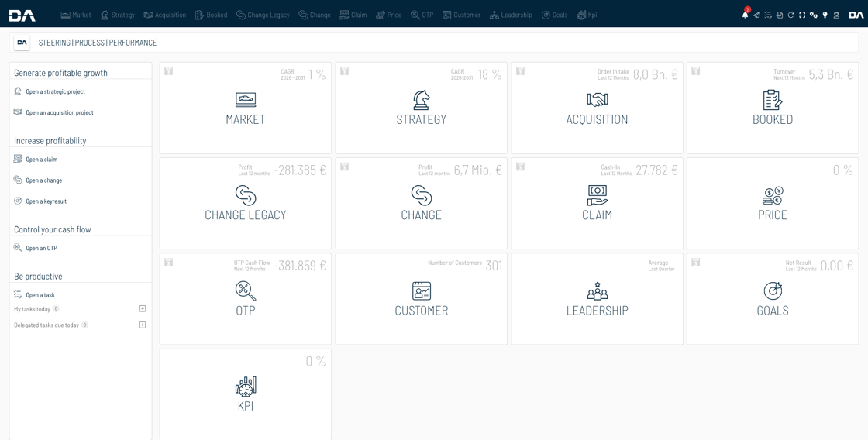
Task: Click the STEERING | PROCESS | PERFORMANCE title
Action: (x=98, y=43)
